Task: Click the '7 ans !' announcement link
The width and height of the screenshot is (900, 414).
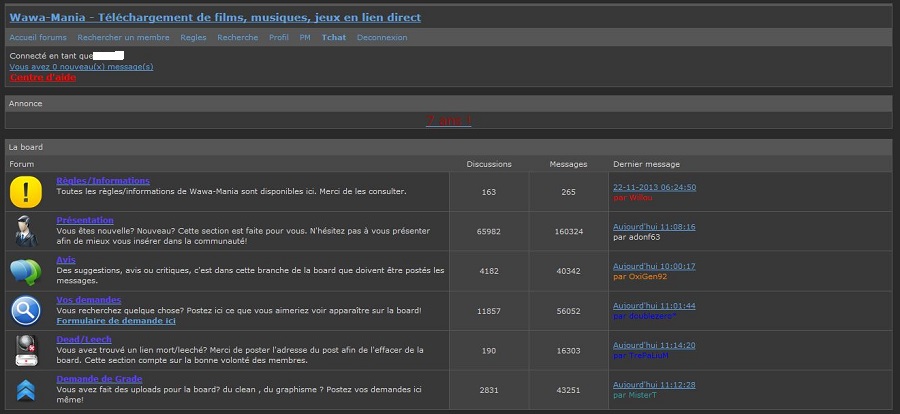Action: click(x=448, y=121)
